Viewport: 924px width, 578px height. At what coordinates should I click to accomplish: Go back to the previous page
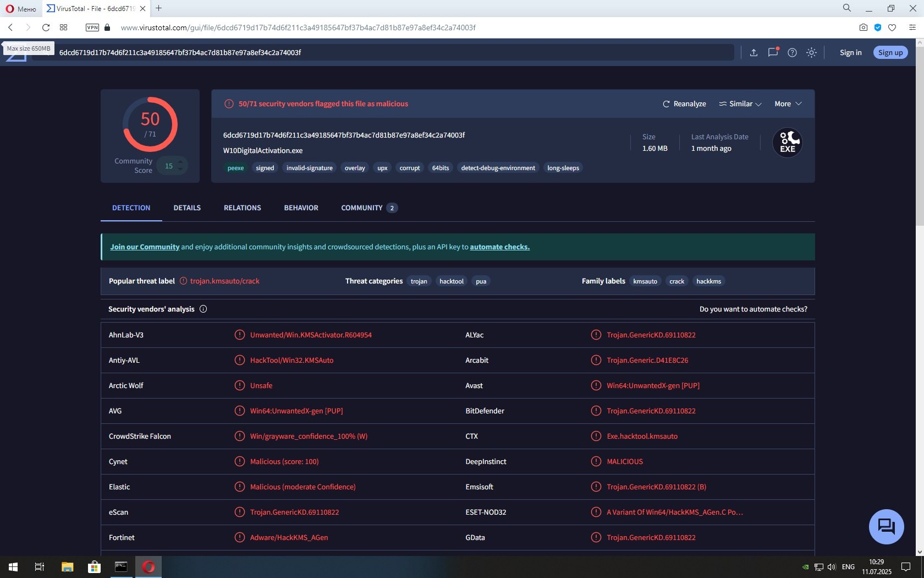(10, 28)
